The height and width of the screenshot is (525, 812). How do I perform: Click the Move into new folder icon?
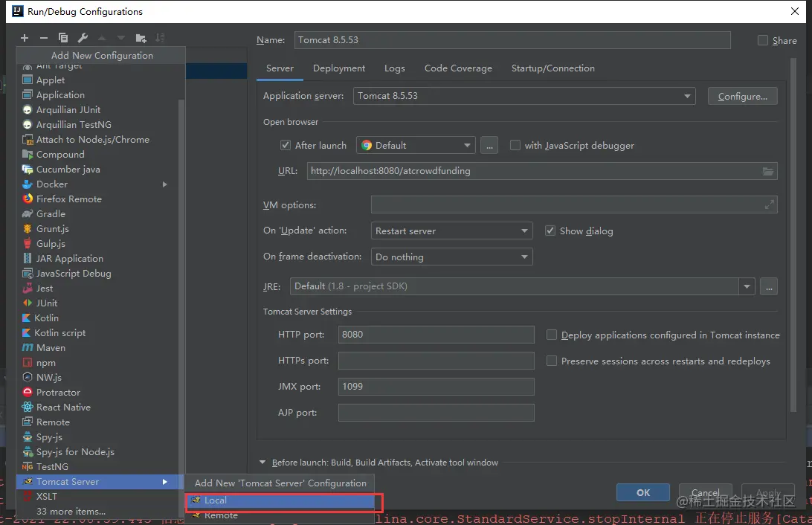tap(141, 38)
